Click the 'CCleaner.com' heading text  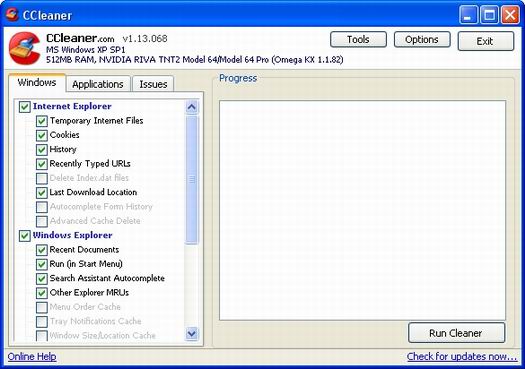(80, 38)
